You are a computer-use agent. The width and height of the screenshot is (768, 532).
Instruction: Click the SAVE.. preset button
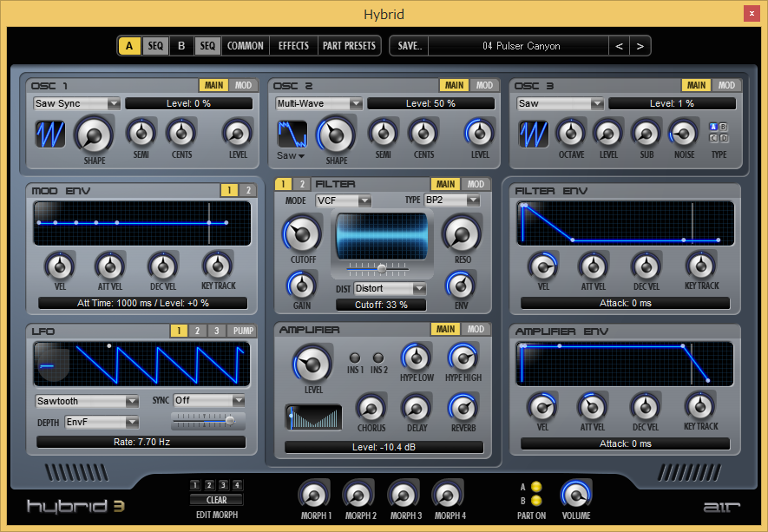tap(410, 45)
